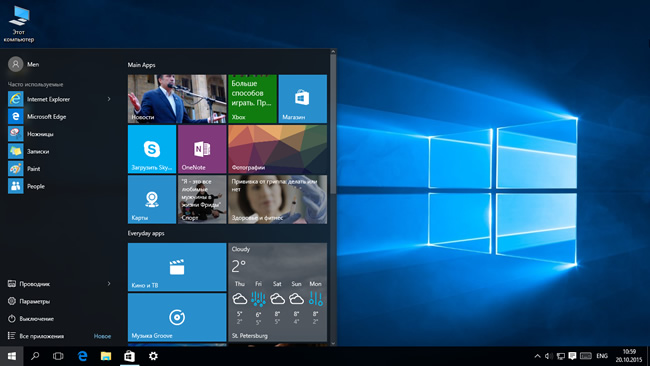Click Часто используемые heading
Viewport: 650px width, 366px height.
[36, 85]
